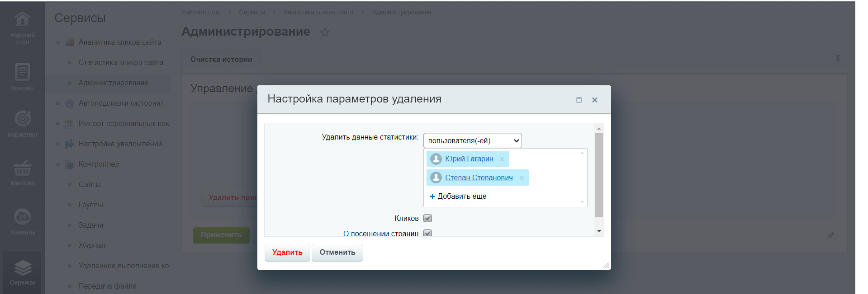Click the dialog's vertical scrollbar down arrow

tap(599, 231)
